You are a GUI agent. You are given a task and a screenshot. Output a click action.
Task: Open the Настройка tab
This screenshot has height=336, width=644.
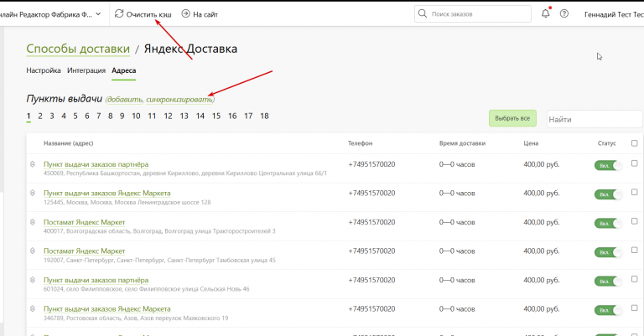pos(44,70)
